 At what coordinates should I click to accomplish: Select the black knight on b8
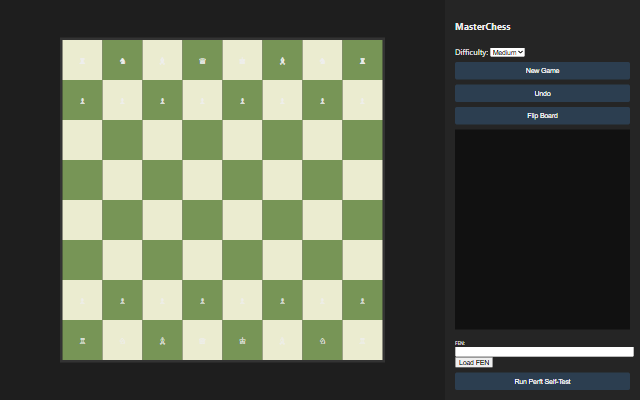click(122, 60)
